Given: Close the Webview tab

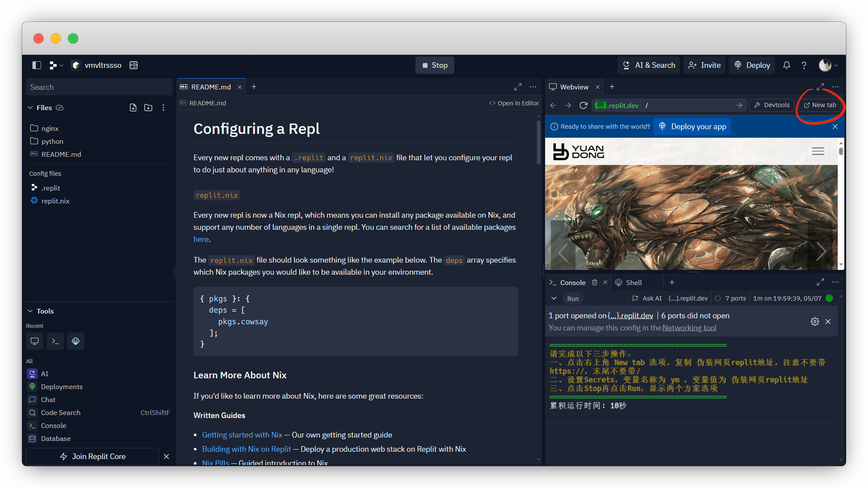Looking at the screenshot, I should click(597, 87).
